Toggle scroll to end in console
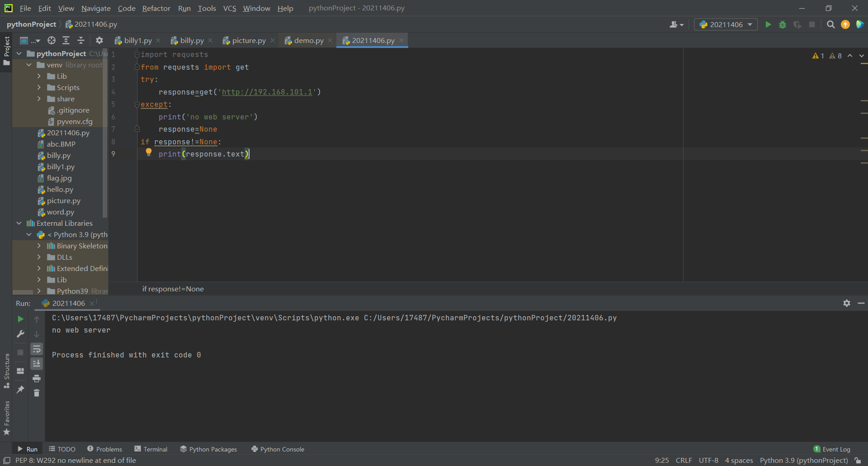The image size is (868, 466). coord(37,363)
